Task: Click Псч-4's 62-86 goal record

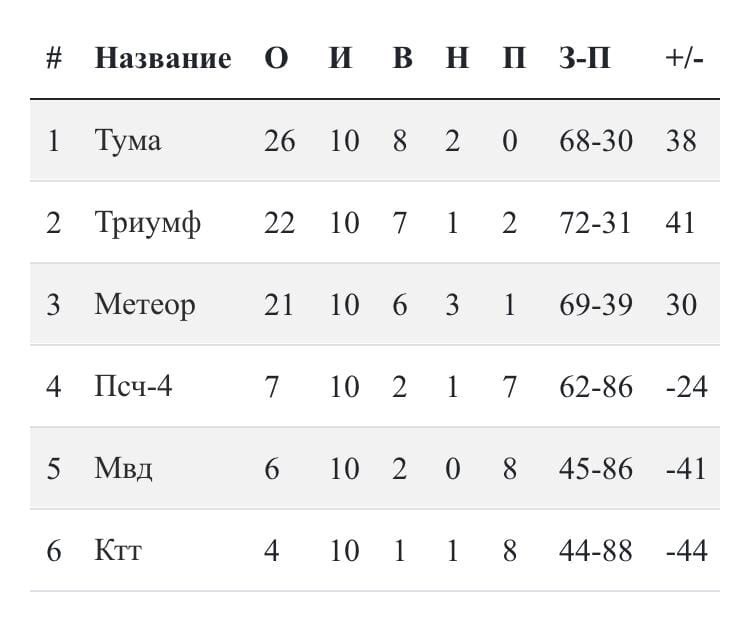Action: (x=596, y=387)
